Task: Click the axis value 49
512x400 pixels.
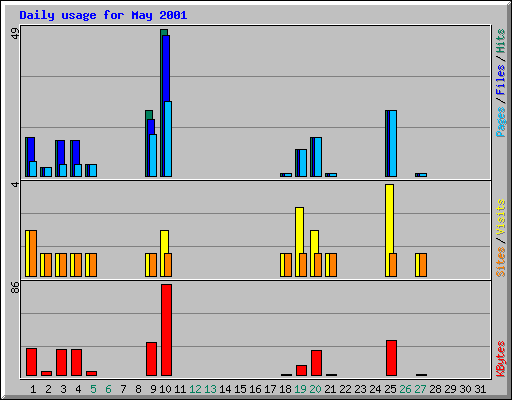Action: click(15, 33)
